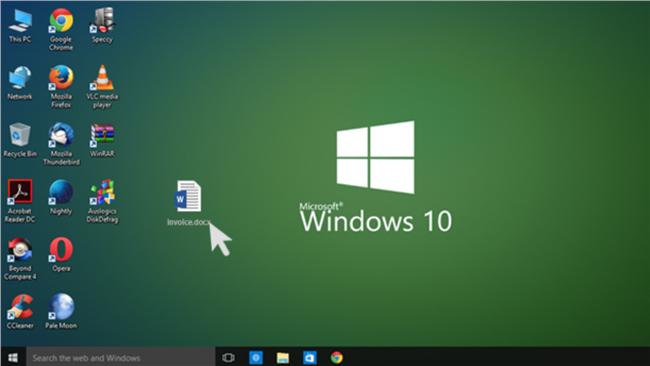The image size is (650, 366).
Task: Click the Pale Moon browser icon
Action: click(x=61, y=311)
